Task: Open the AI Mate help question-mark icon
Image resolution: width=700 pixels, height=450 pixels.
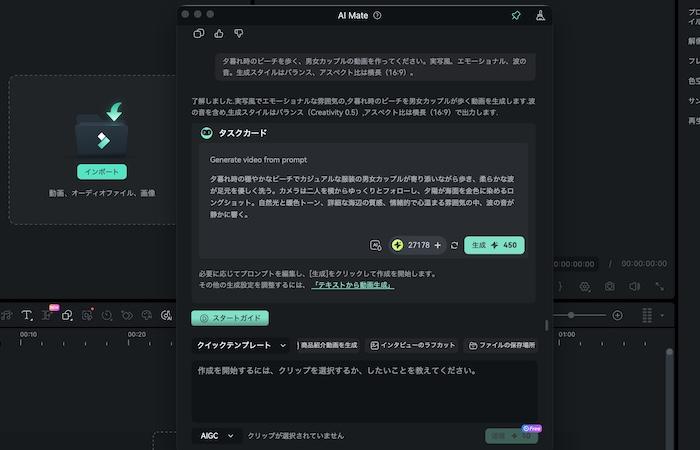Action: tap(377, 15)
